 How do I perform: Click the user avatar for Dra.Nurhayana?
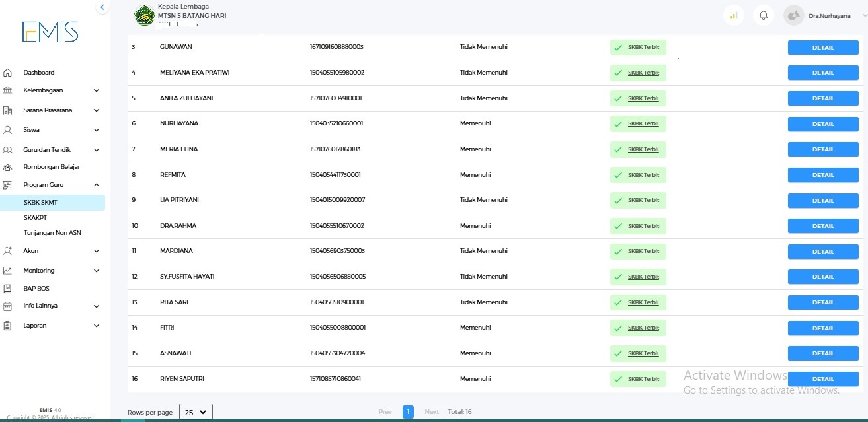click(793, 16)
